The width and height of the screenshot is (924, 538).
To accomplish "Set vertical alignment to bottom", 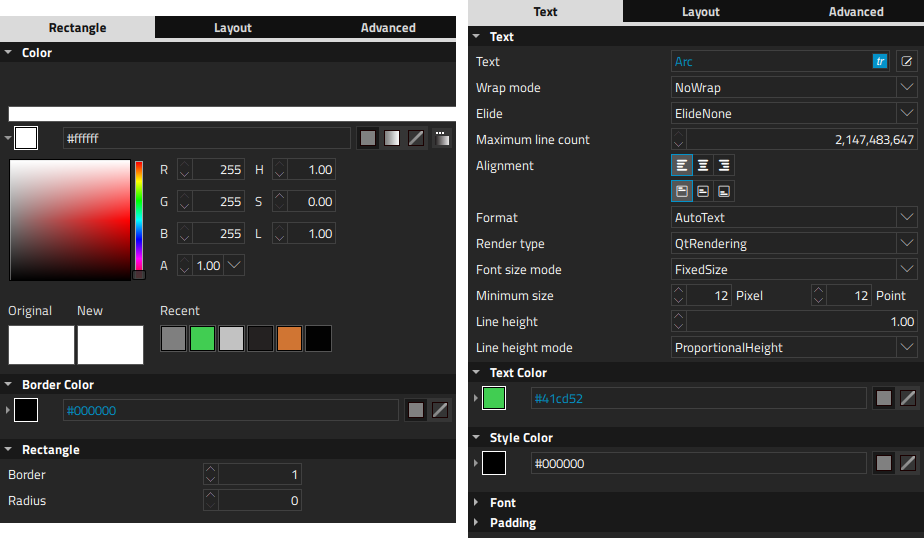I will pyautogui.click(x=724, y=190).
